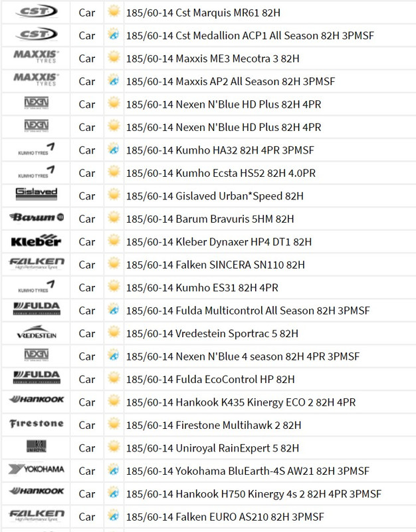The height and width of the screenshot is (532, 416).
Task: Click Car cell in Yokohama BluEarth row
Action: [x=87, y=471]
